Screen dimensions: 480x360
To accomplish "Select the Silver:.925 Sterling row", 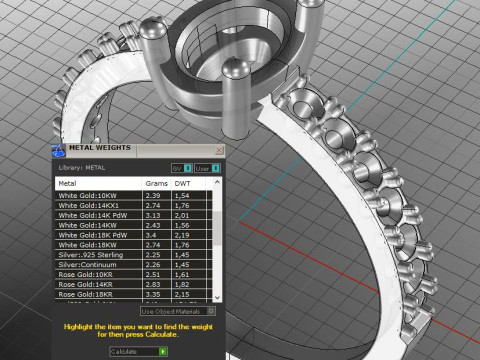I will [134, 255].
